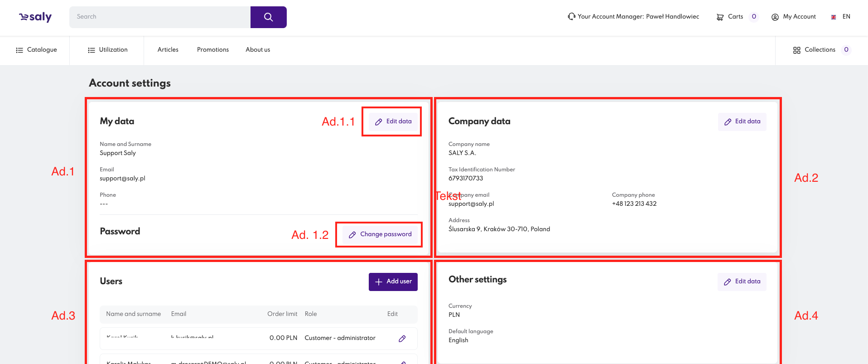Open the EN language selector

coord(846,17)
